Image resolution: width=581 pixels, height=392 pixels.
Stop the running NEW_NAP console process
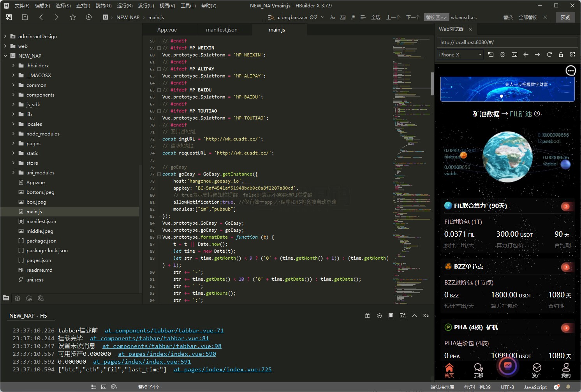[x=391, y=316]
